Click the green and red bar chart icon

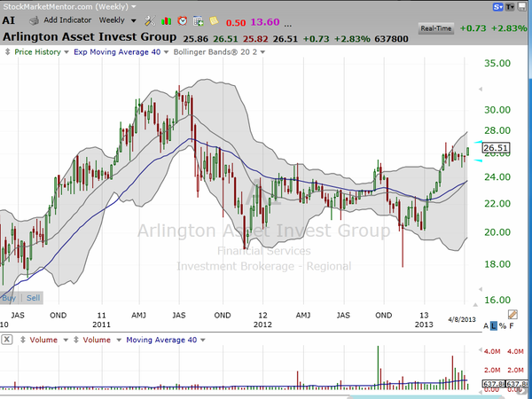click(167, 21)
